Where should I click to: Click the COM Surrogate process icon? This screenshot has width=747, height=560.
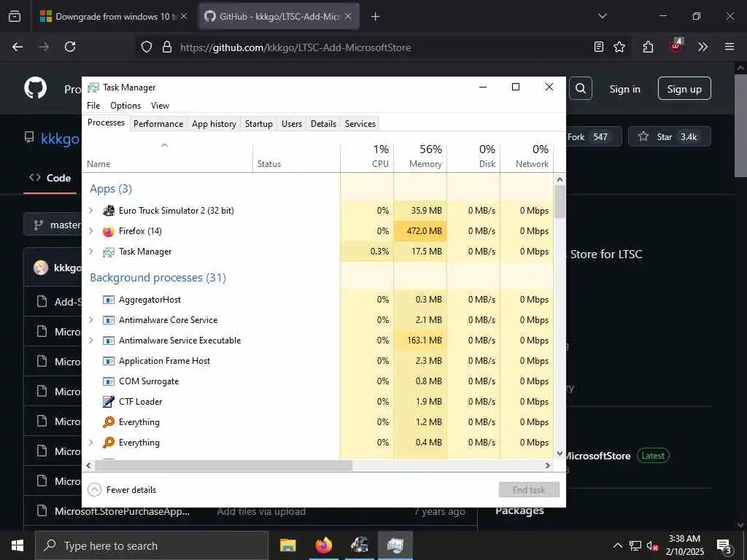109,381
